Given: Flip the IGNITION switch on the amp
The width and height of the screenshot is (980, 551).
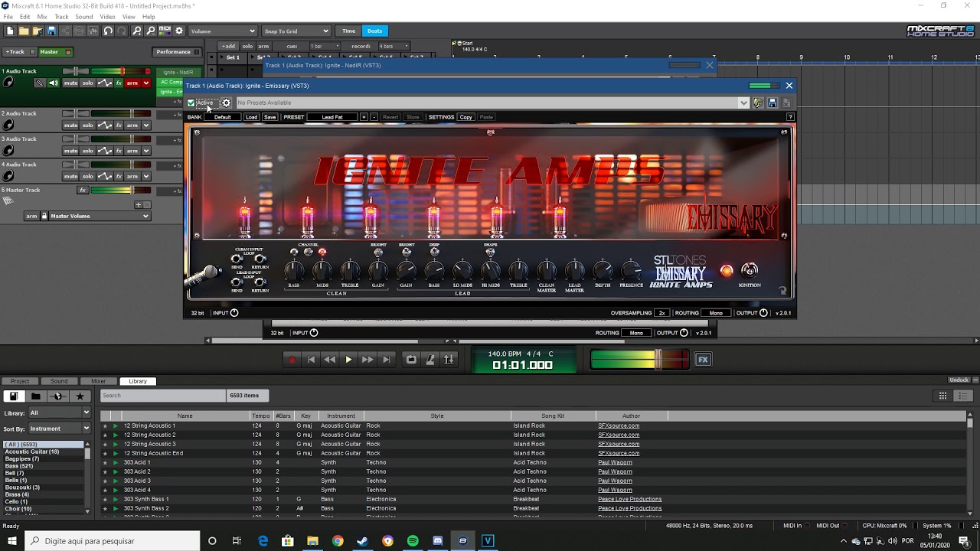Looking at the screenshot, I should click(750, 269).
